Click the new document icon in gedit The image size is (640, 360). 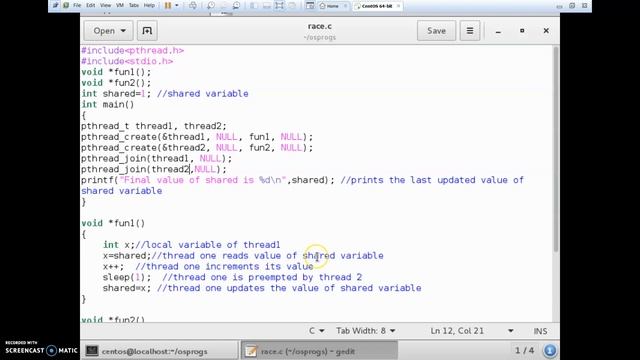(147, 31)
